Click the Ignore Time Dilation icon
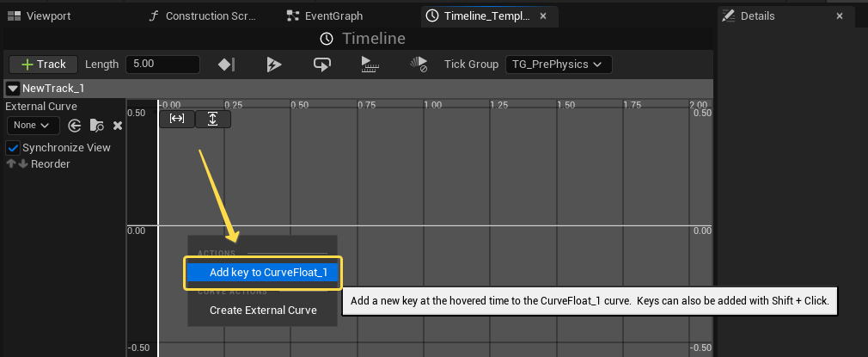Viewport: 868px width, 357px height. pyautogui.click(x=419, y=65)
